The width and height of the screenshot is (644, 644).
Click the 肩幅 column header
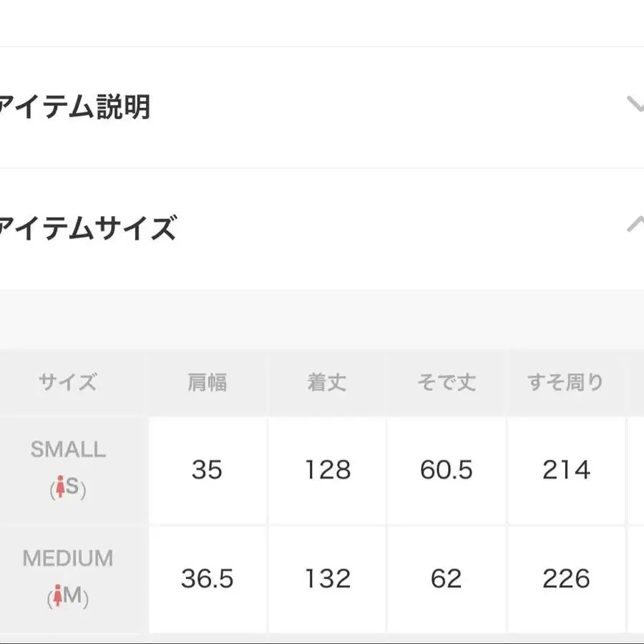[207, 382]
